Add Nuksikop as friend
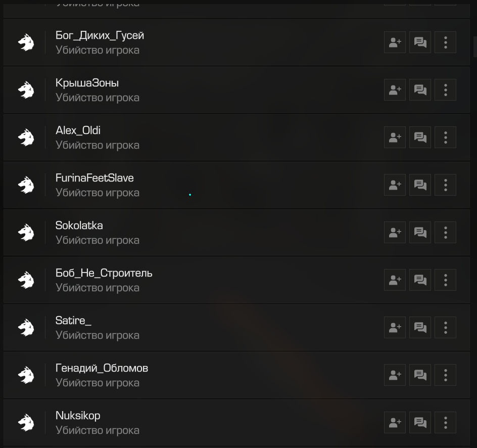This screenshot has width=477, height=448. coord(395,422)
